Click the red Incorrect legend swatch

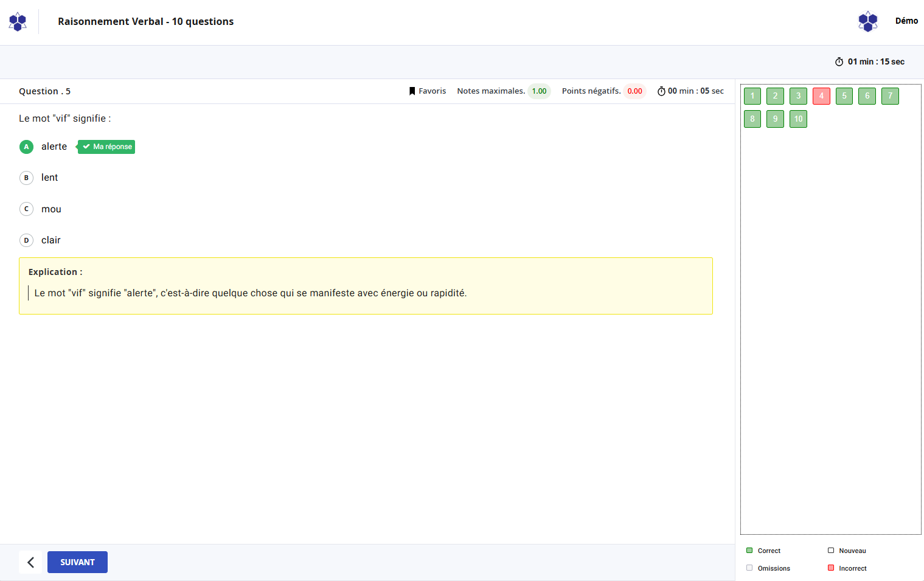coord(831,568)
